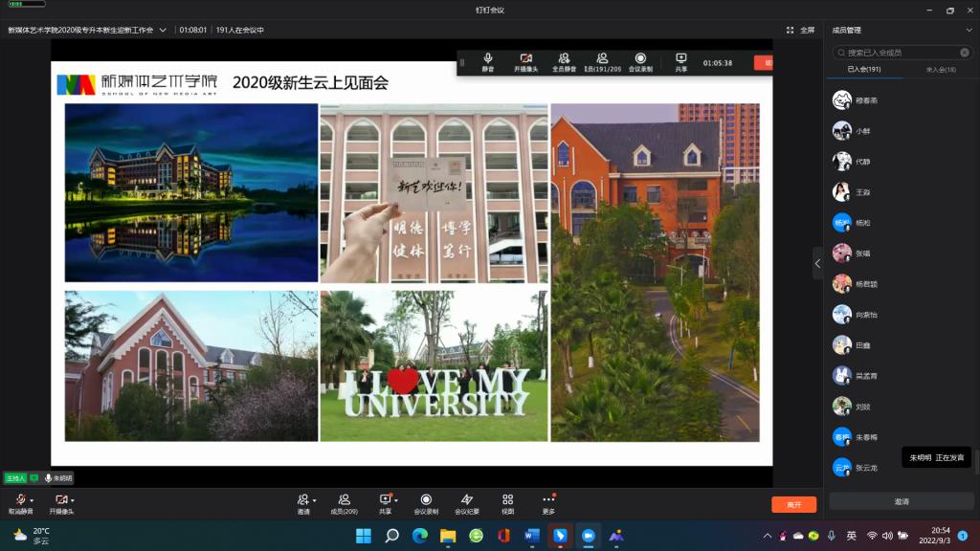Click the Invite (邀请) button in member panel

[901, 501]
